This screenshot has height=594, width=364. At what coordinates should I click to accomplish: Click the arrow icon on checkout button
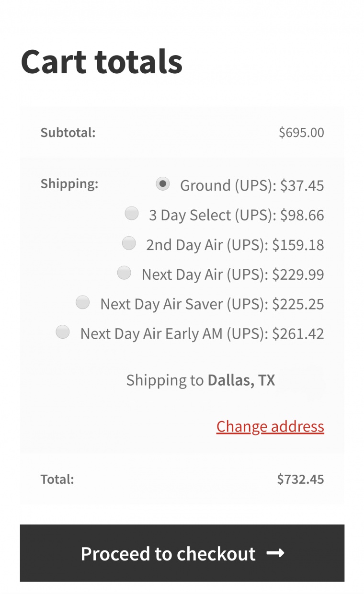[x=275, y=553]
